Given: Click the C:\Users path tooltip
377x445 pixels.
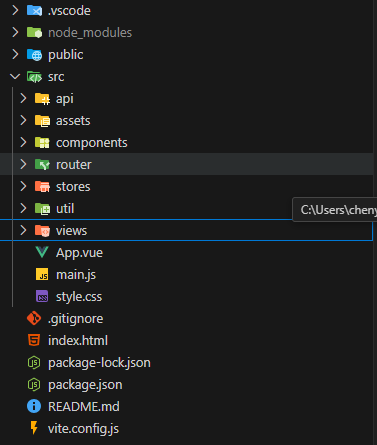Looking at the screenshot, I should pos(335,210).
